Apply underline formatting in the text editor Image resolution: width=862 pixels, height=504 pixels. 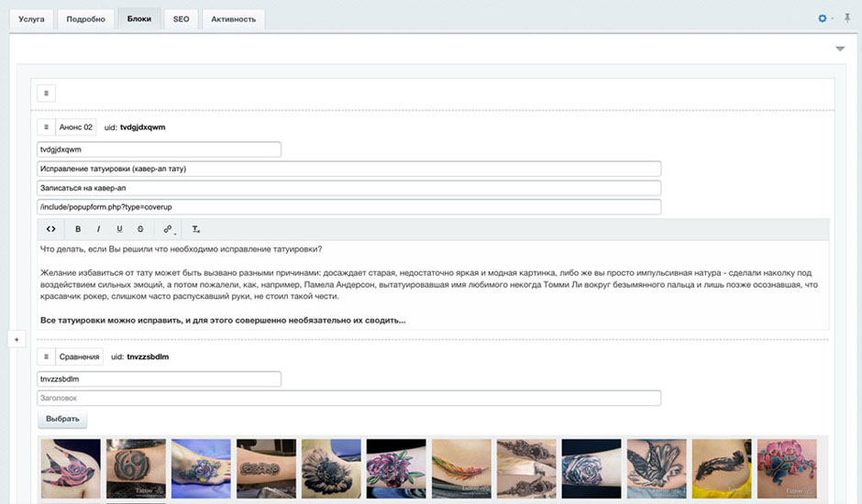(x=119, y=229)
